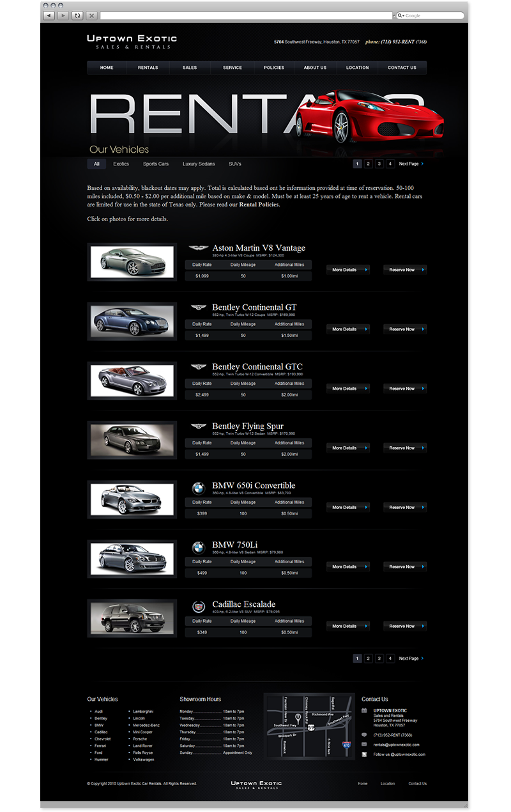Image resolution: width=511 pixels, height=812 pixels.
Task: Reserve the Aston Martin V8 Vantage now
Action: coord(405,270)
